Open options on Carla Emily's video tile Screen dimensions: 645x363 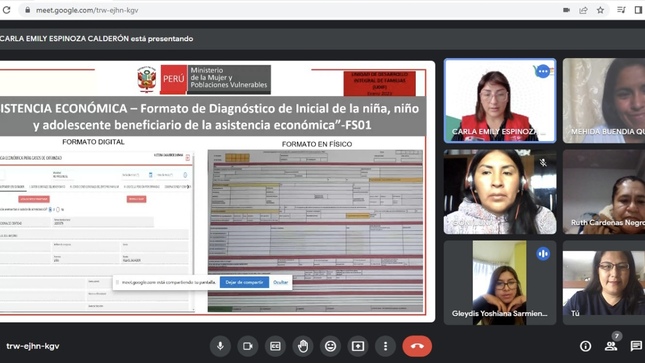click(x=543, y=72)
